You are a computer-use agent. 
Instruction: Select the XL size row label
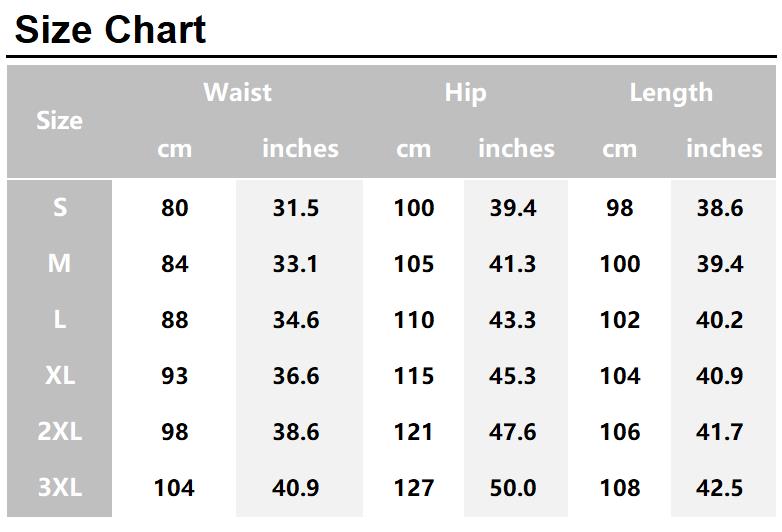[60, 375]
